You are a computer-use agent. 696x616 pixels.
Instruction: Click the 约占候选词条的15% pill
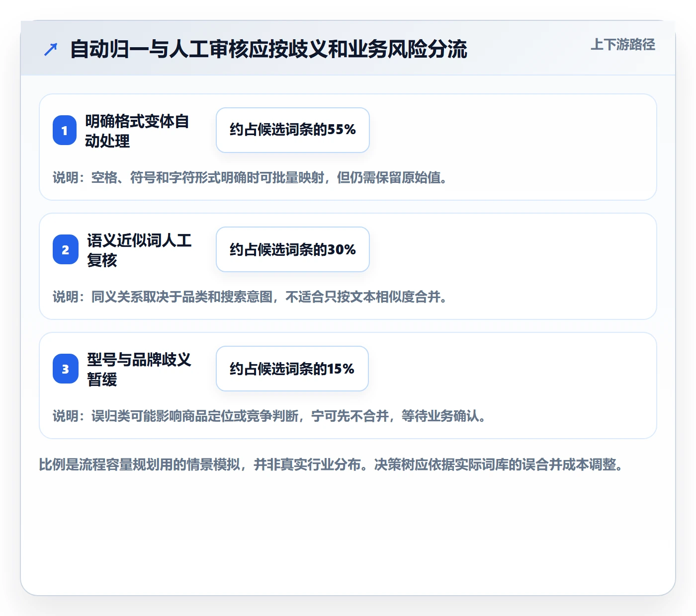click(292, 369)
